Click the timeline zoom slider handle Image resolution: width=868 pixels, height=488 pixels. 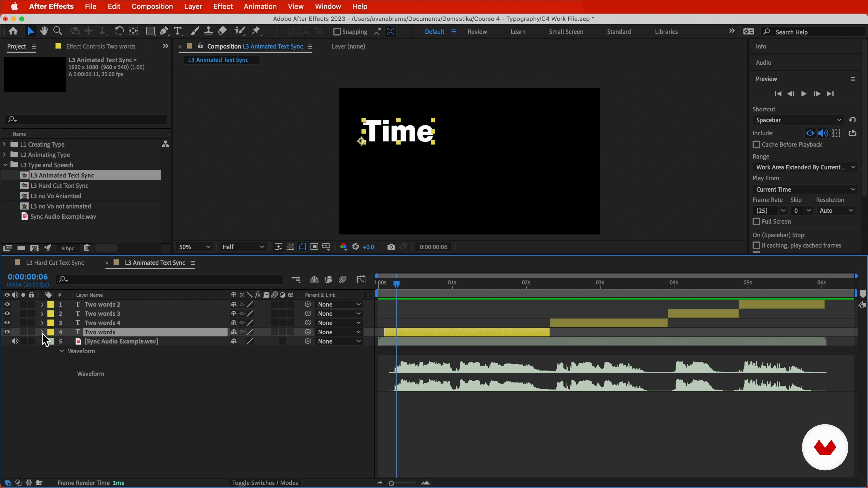391,483
